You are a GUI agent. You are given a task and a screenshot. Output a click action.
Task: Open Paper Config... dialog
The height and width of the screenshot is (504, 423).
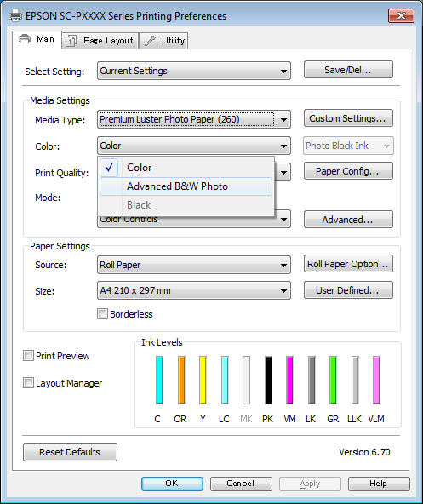(348, 171)
